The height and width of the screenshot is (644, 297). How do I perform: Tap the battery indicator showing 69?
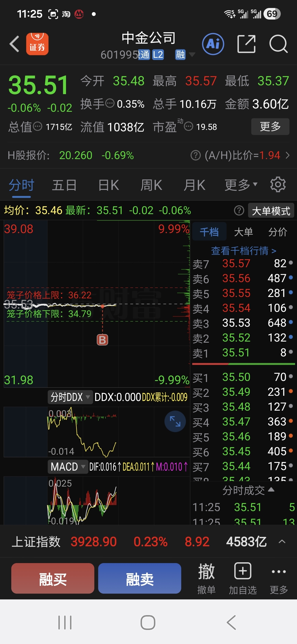point(272,14)
